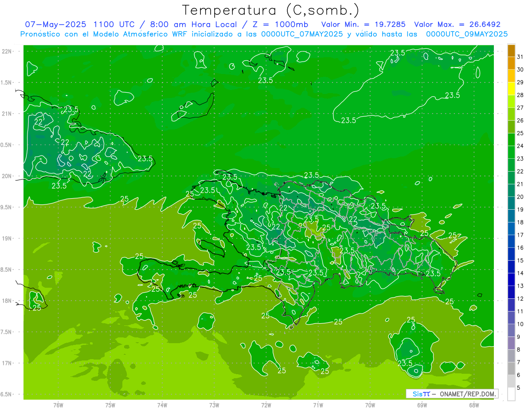Select the pure yellow legend swatch beside 28
This screenshot has width=532, height=411.
tap(511, 88)
